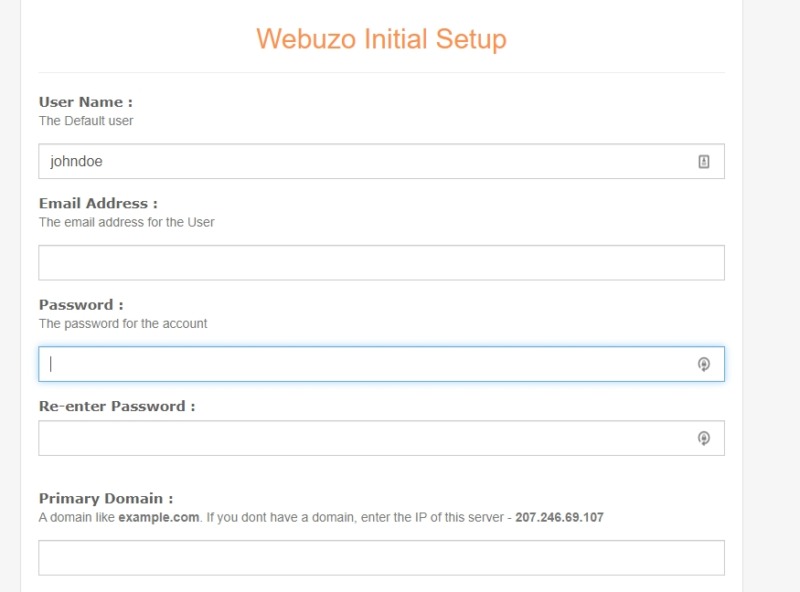Click into the Email Address input field

tap(381, 263)
